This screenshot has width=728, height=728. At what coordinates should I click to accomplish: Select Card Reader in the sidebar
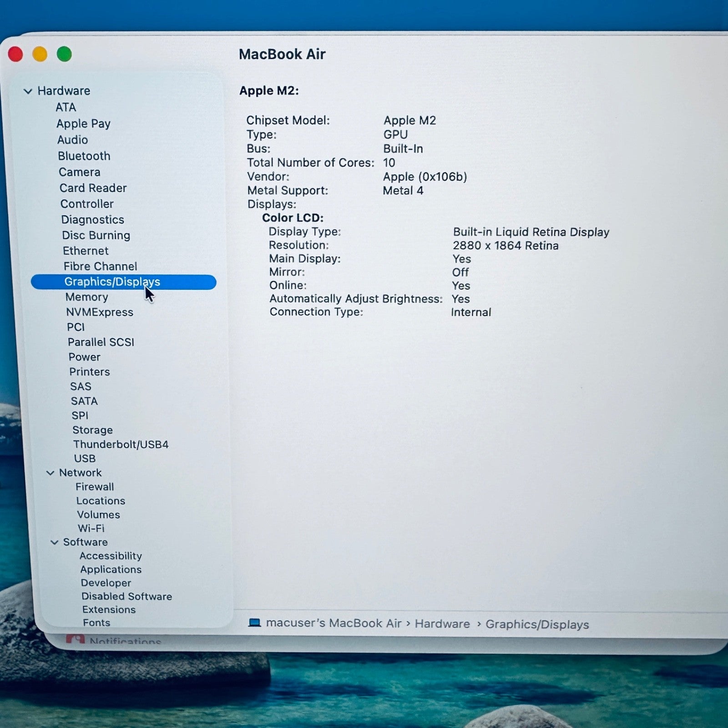coord(93,188)
